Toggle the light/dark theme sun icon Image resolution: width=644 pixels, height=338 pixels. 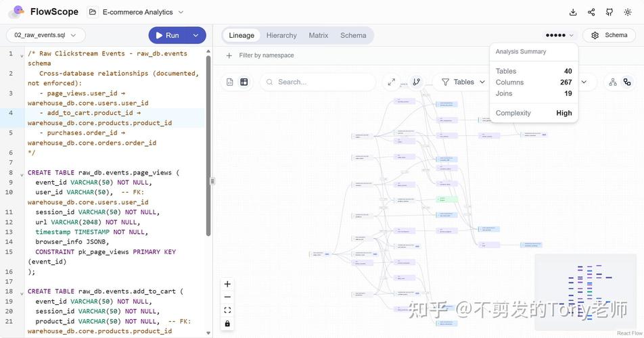[628, 12]
